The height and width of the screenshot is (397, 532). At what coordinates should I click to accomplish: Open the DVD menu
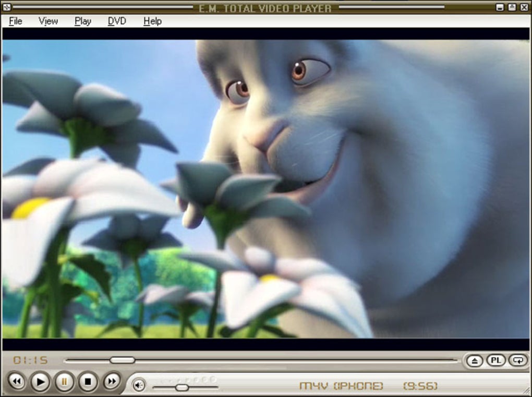pyautogui.click(x=117, y=21)
